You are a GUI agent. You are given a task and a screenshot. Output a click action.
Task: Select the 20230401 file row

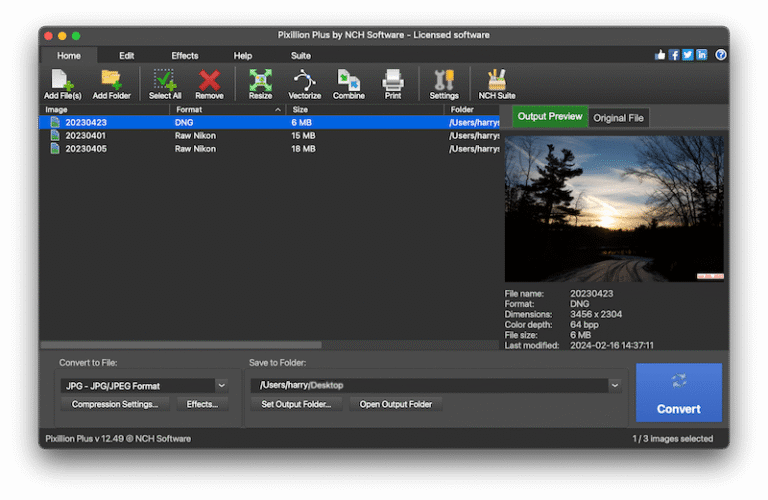point(269,136)
